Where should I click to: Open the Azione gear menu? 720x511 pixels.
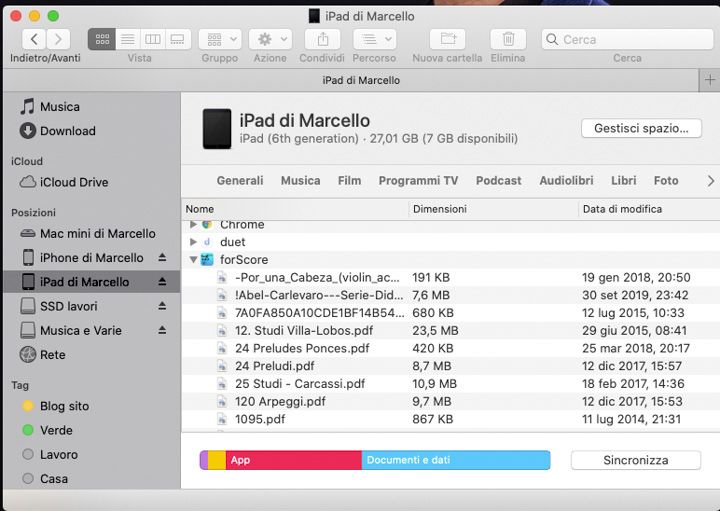pyautogui.click(x=270, y=39)
